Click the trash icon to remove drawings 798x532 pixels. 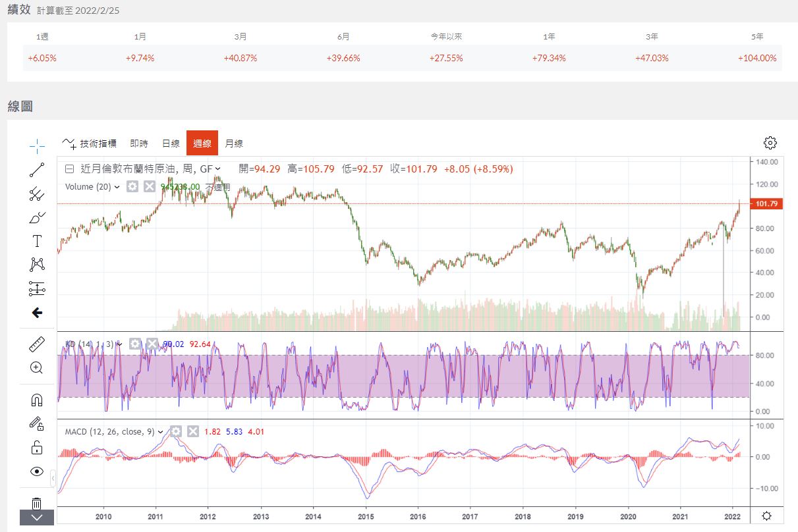coord(37,504)
